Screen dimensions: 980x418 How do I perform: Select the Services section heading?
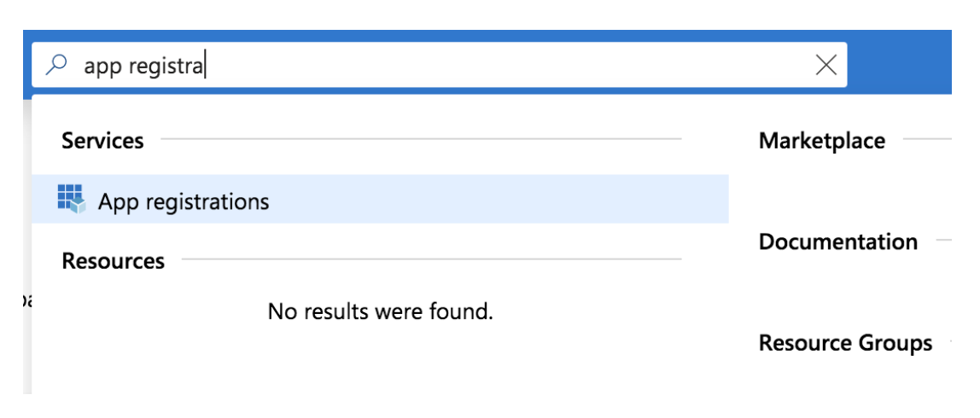pos(102,140)
